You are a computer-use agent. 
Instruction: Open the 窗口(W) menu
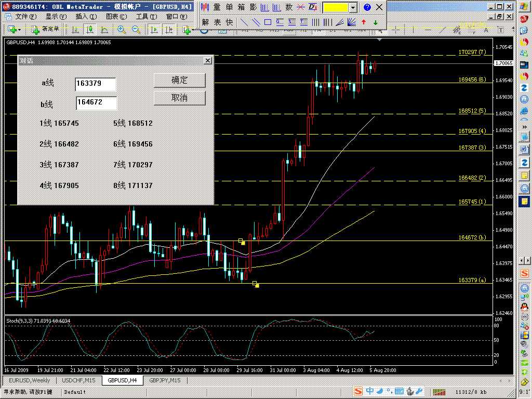177,17
